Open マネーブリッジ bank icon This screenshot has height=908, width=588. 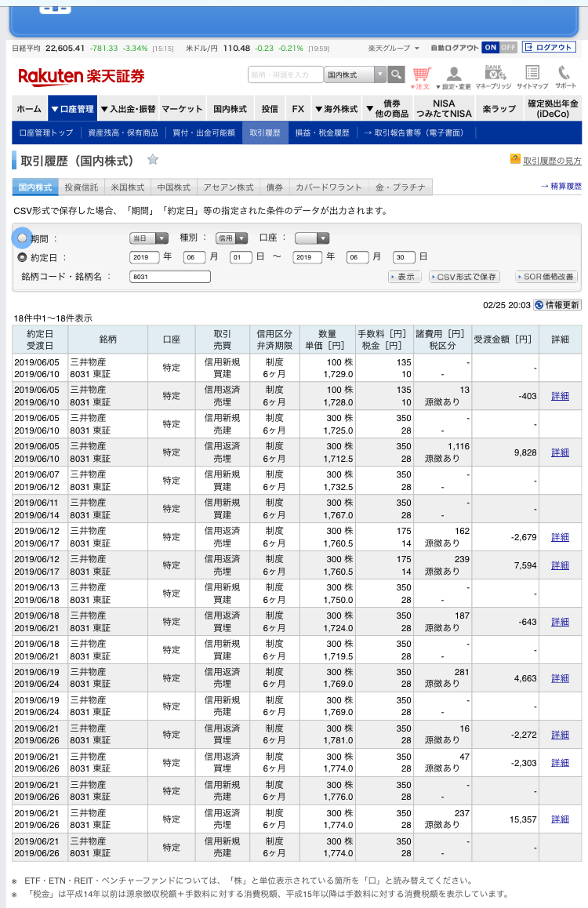494,77
